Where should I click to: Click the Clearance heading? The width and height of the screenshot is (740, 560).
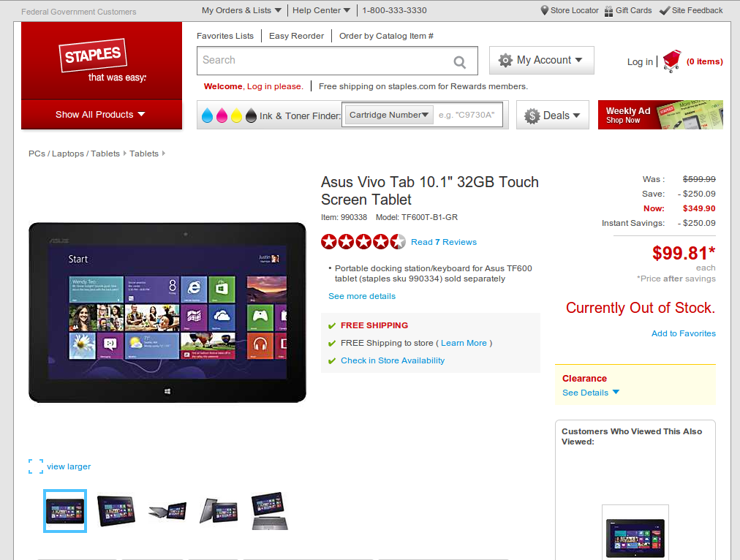pyautogui.click(x=584, y=379)
